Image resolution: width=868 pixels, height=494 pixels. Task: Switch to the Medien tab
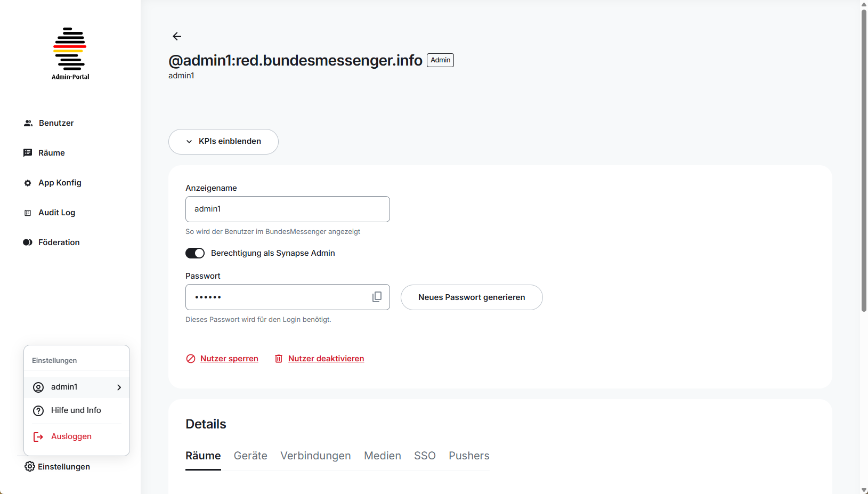pyautogui.click(x=383, y=456)
